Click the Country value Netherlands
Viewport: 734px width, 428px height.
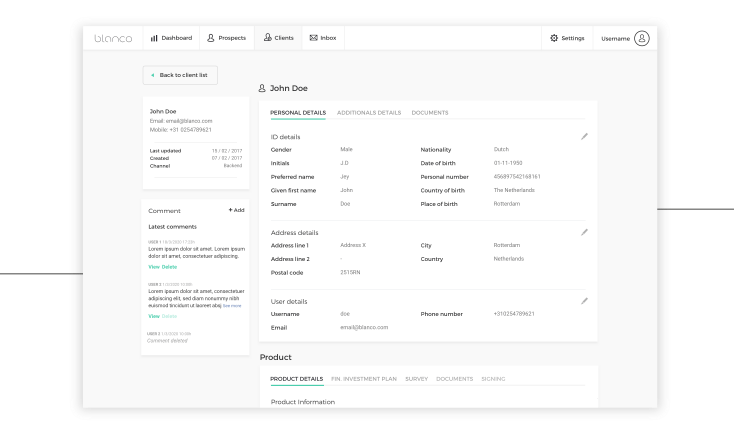point(508,258)
